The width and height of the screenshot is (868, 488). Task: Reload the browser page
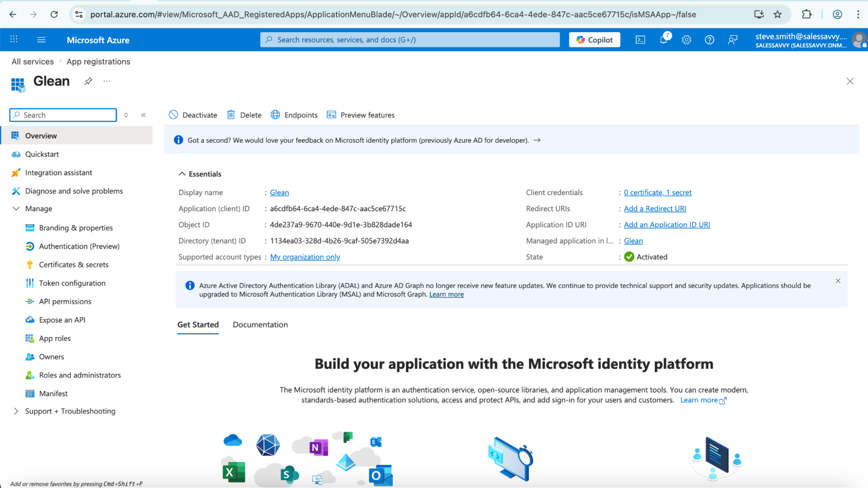(54, 14)
